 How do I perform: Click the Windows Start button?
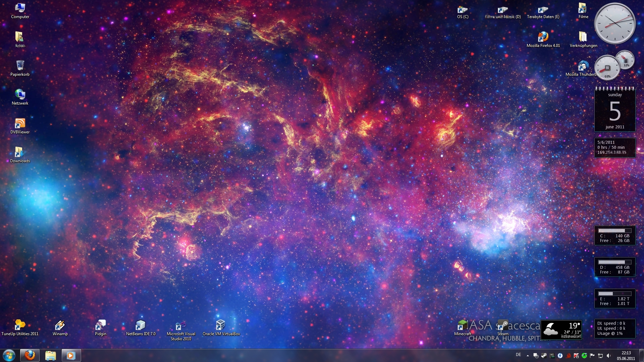[9, 355]
